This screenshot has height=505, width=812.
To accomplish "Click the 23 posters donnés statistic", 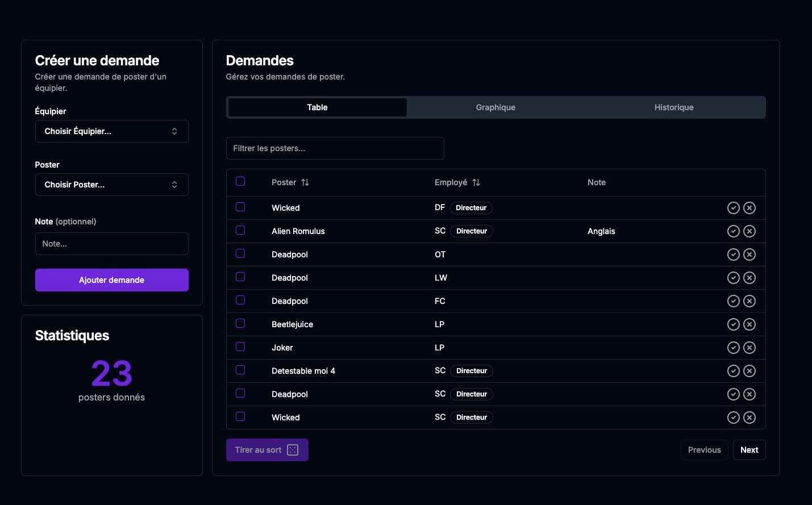I will point(111,380).
